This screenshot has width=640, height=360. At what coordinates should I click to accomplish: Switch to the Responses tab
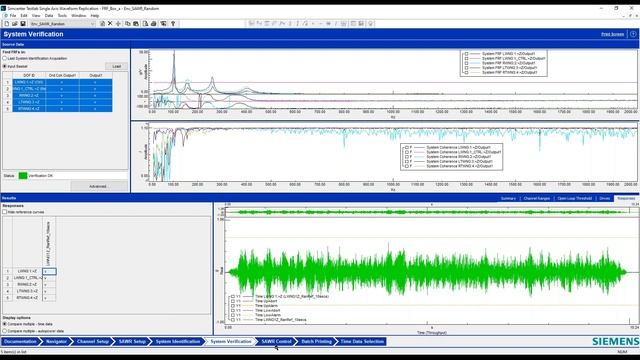(626, 198)
